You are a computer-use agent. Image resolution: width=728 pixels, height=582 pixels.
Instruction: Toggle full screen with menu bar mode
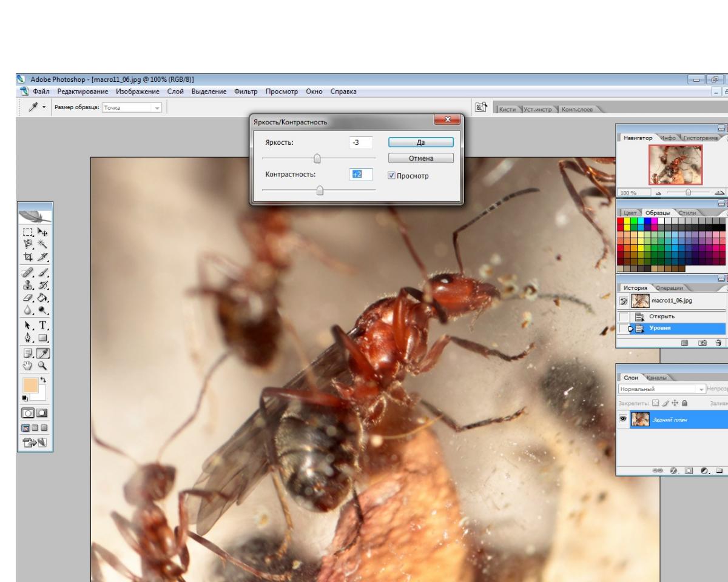[35, 427]
